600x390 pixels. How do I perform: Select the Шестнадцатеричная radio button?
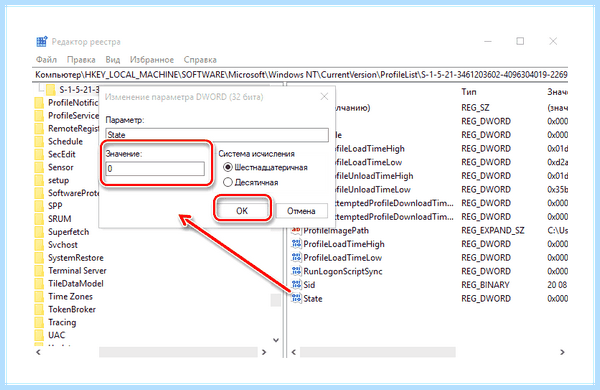pyautogui.click(x=228, y=167)
